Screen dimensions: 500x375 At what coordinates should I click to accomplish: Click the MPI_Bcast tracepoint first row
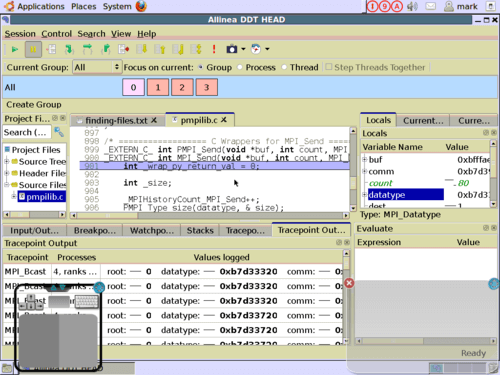point(173,271)
